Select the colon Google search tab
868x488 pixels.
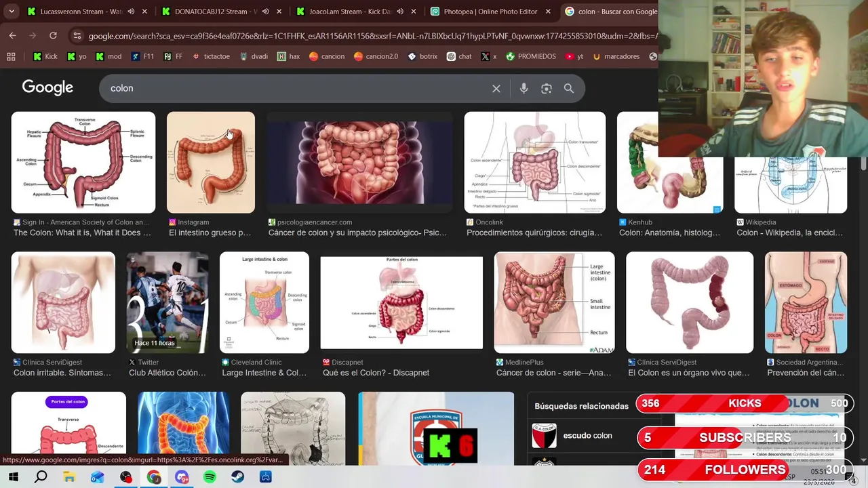pos(610,12)
